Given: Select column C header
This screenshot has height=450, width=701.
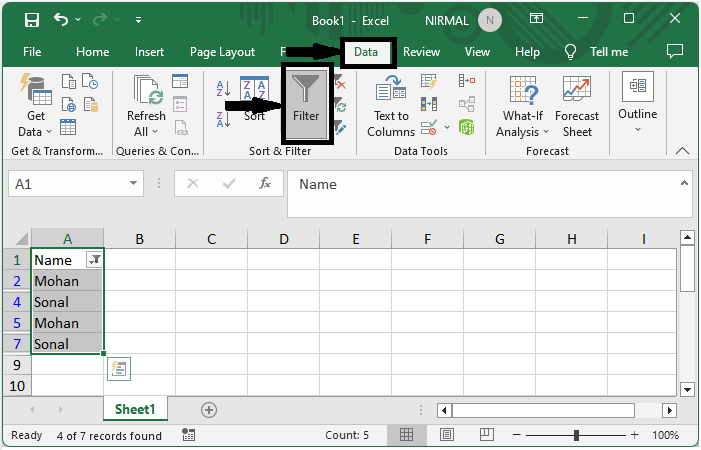Looking at the screenshot, I should click(211, 239).
